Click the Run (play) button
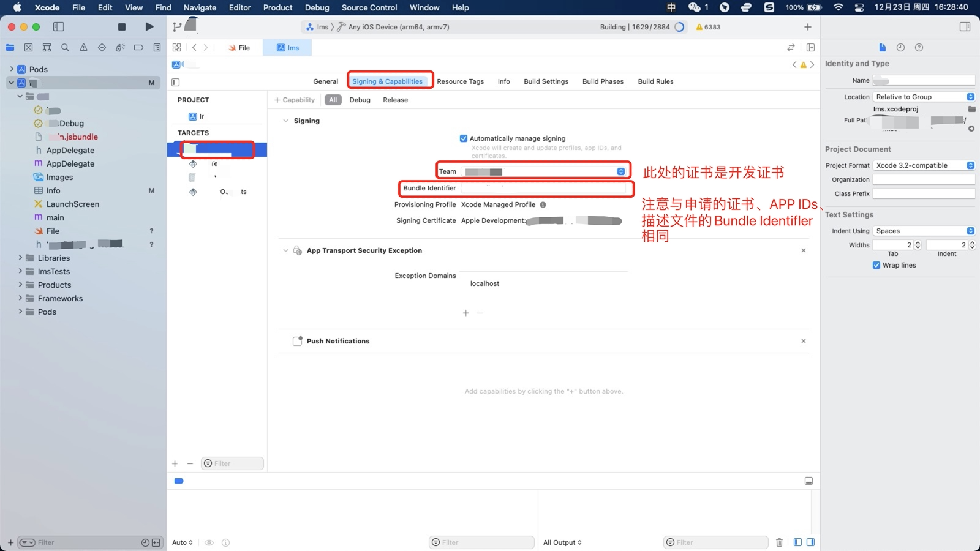The height and width of the screenshot is (551, 980). (149, 27)
